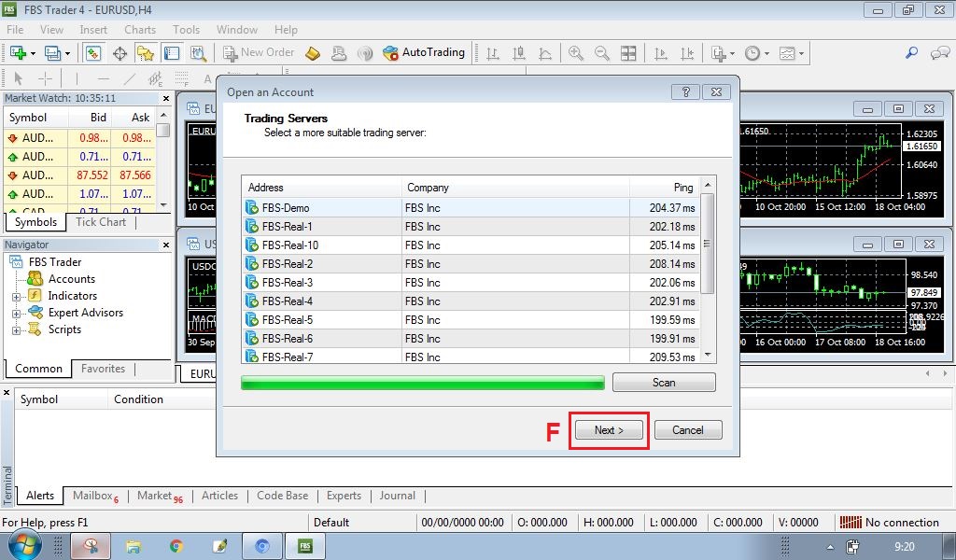Toggle the Navigator star-folder icon

[x=145, y=53]
